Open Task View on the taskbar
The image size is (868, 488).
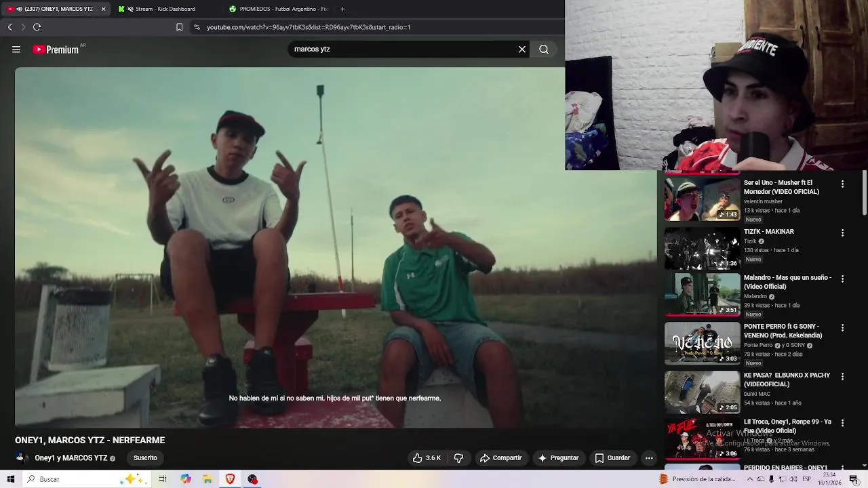point(163,479)
